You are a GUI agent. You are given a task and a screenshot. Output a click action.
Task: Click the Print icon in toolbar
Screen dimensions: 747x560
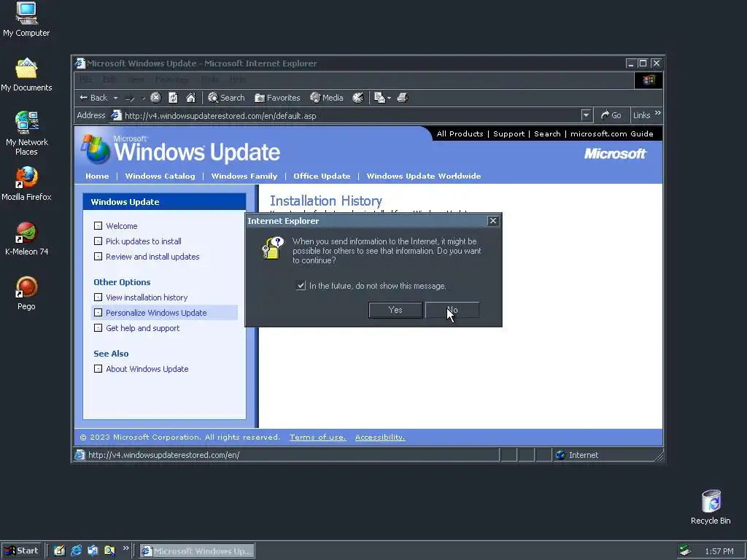coord(403,98)
